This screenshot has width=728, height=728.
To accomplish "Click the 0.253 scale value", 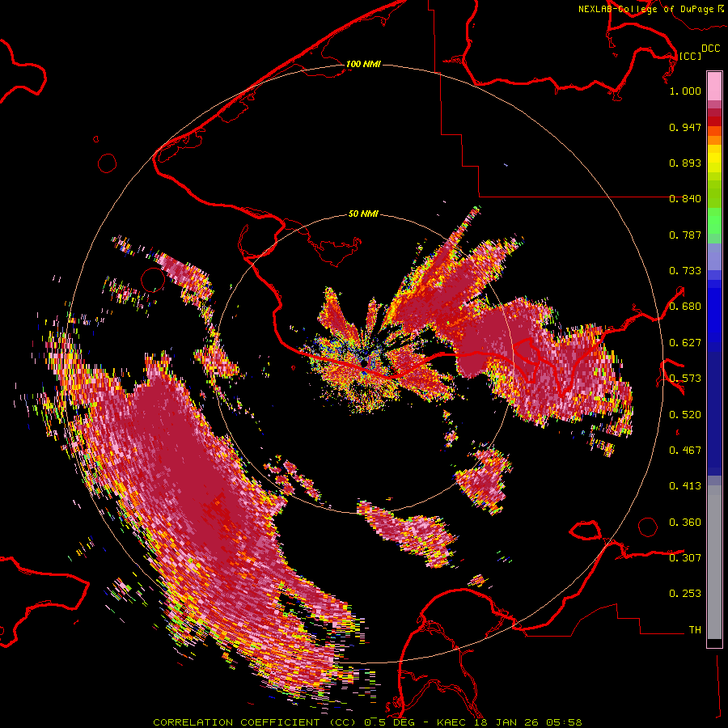I will pyautogui.click(x=685, y=594).
